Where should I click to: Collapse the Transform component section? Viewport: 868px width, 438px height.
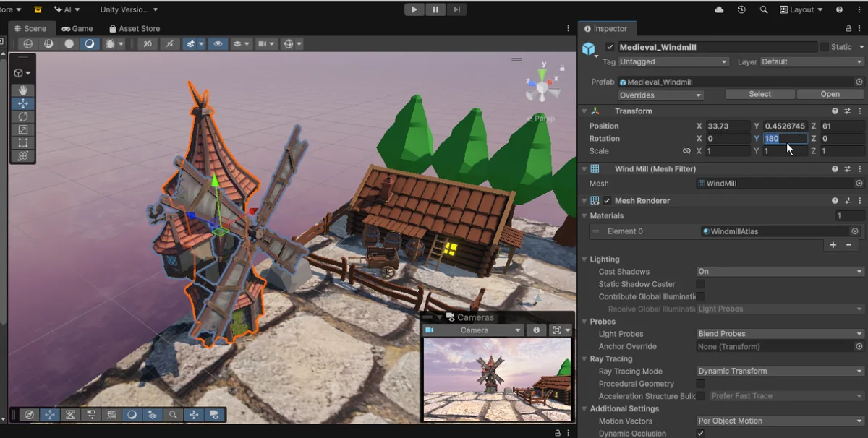point(584,111)
